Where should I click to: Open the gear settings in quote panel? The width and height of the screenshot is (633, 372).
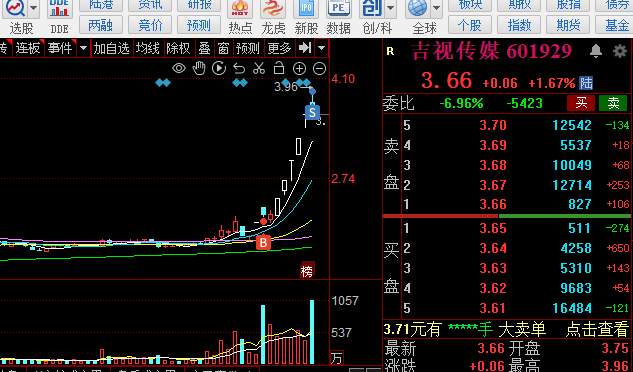pyautogui.click(x=620, y=51)
